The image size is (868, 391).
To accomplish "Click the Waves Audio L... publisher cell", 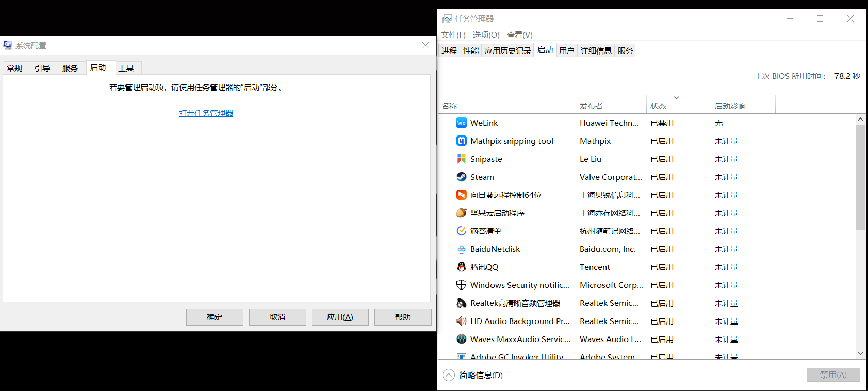I will coord(610,339).
